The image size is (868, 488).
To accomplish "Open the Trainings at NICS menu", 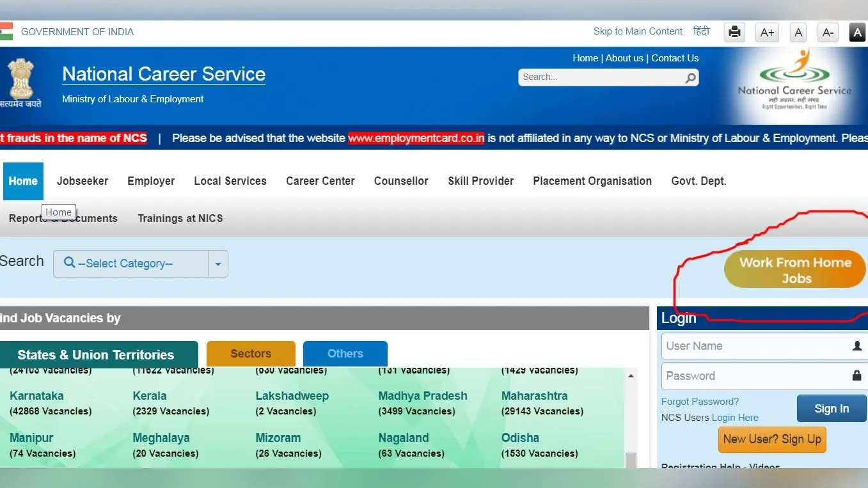I will (x=180, y=218).
